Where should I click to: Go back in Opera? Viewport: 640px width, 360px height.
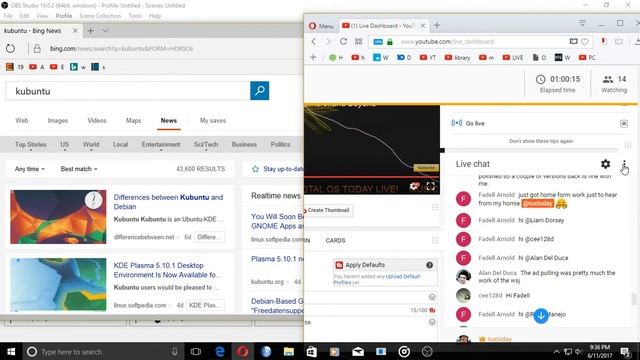point(313,42)
